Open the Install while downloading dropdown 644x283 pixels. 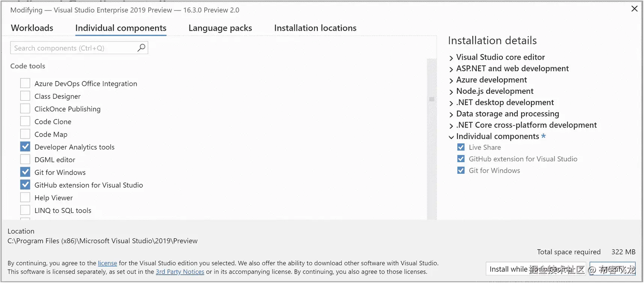pos(536,269)
